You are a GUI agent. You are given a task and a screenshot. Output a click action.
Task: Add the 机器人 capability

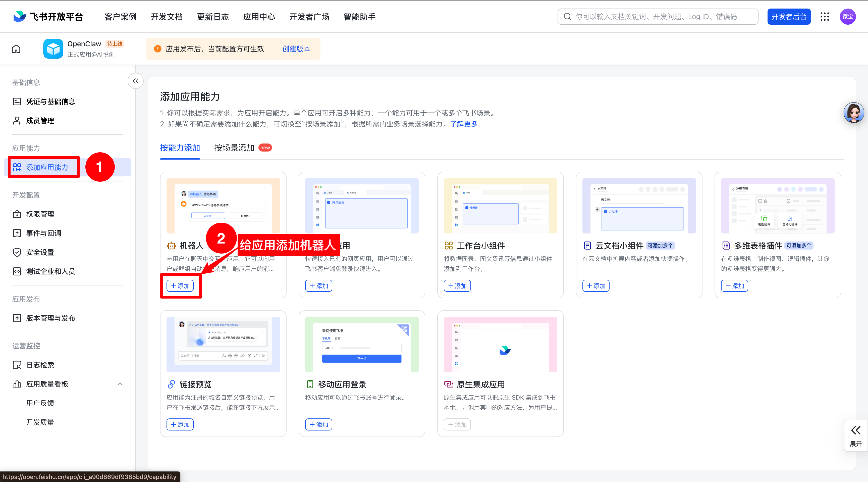tap(180, 286)
